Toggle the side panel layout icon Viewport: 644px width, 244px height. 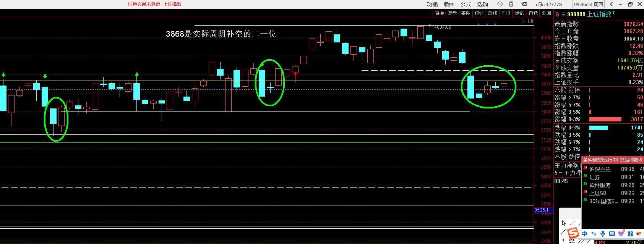[x=530, y=21]
